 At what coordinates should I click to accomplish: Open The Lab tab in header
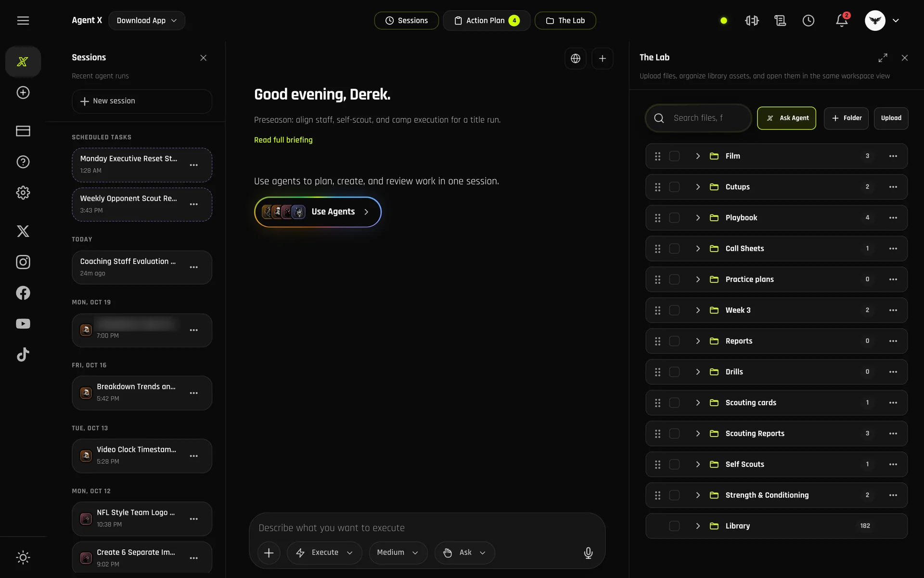(565, 20)
